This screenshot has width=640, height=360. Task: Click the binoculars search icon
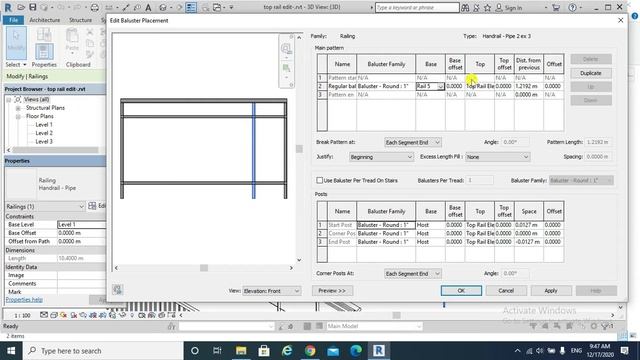point(465,7)
